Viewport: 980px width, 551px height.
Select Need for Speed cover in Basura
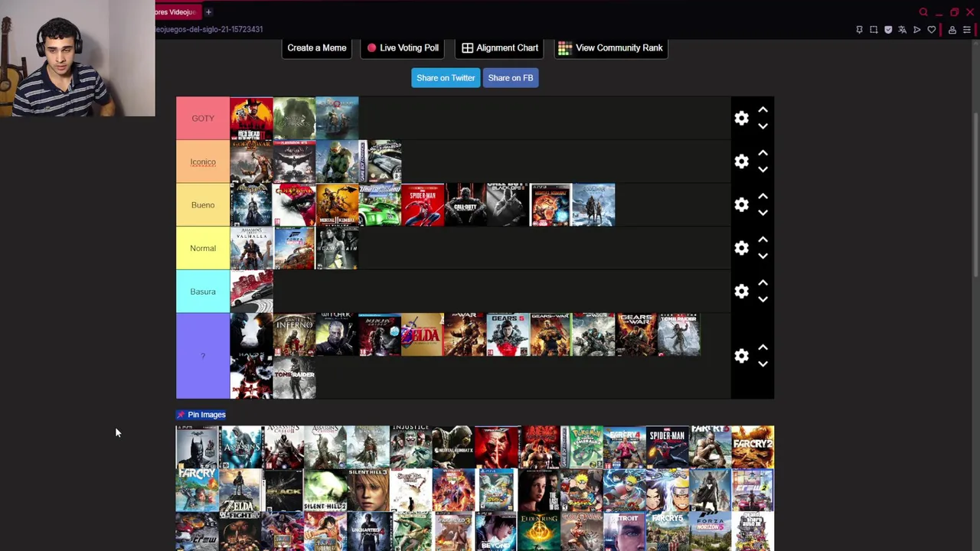251,291
